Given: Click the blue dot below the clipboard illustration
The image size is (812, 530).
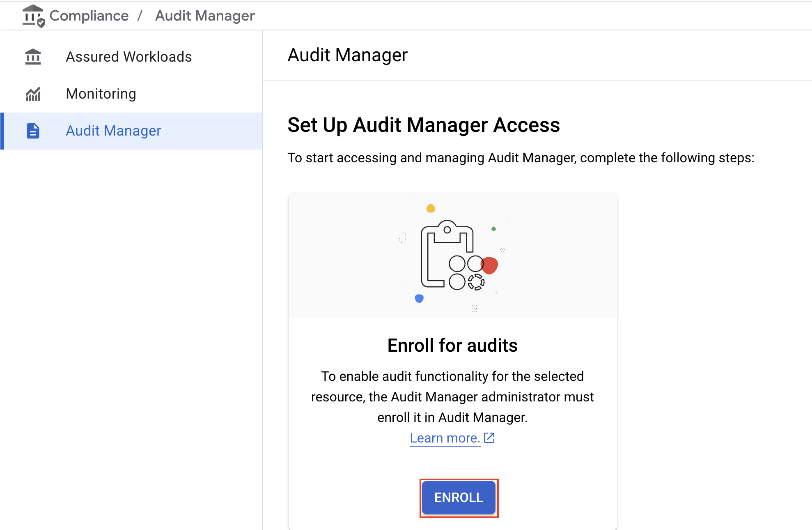Looking at the screenshot, I should click(x=419, y=299).
